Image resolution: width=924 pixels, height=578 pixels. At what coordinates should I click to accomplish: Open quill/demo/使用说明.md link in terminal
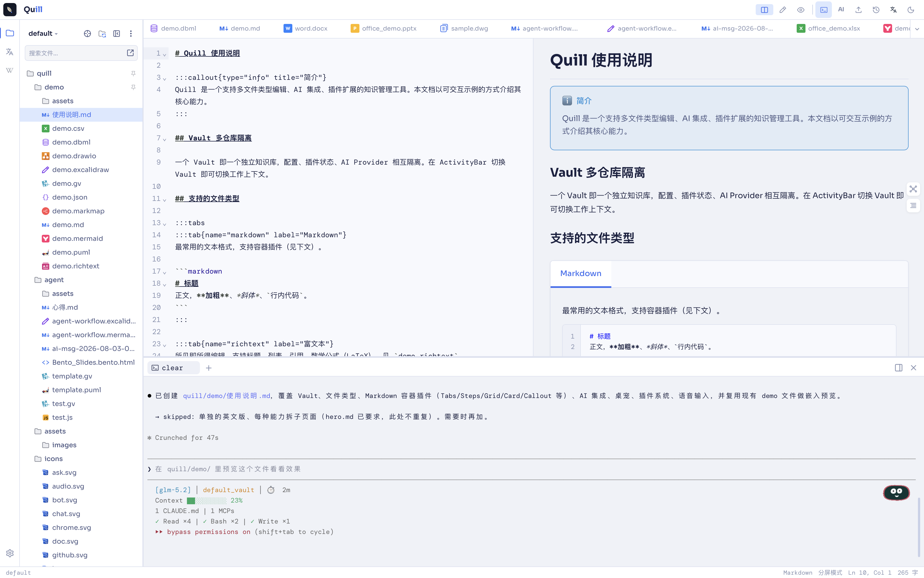[227, 396]
